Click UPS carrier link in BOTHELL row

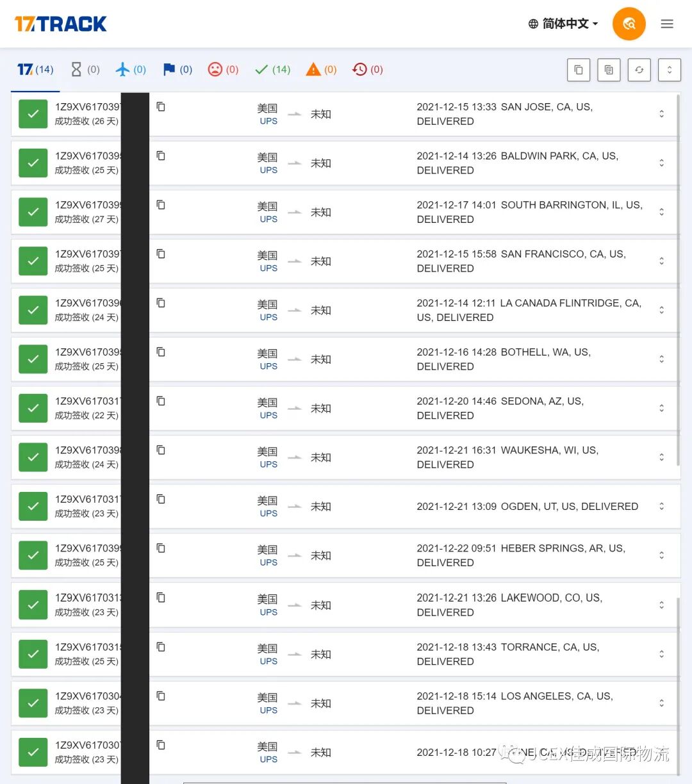(268, 366)
